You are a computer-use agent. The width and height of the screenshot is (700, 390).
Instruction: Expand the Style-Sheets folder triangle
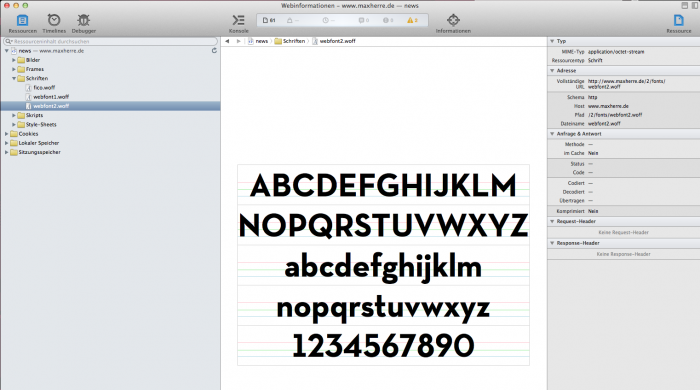[14, 124]
